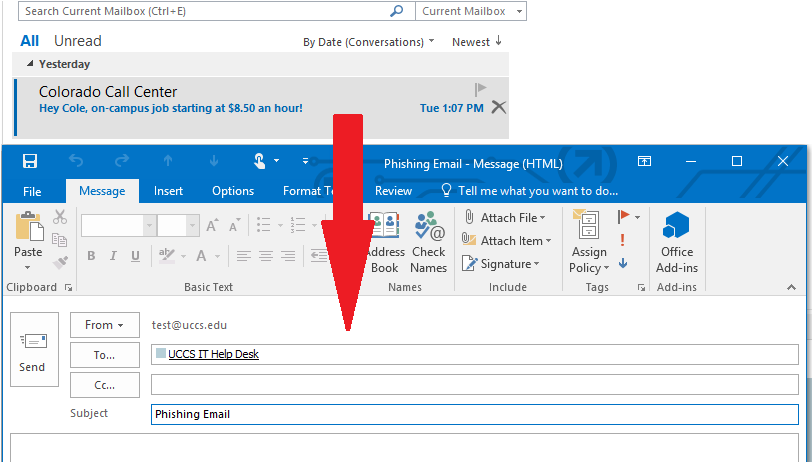
Task: Click UCCS IT Help Desk recipient
Action: click(213, 354)
